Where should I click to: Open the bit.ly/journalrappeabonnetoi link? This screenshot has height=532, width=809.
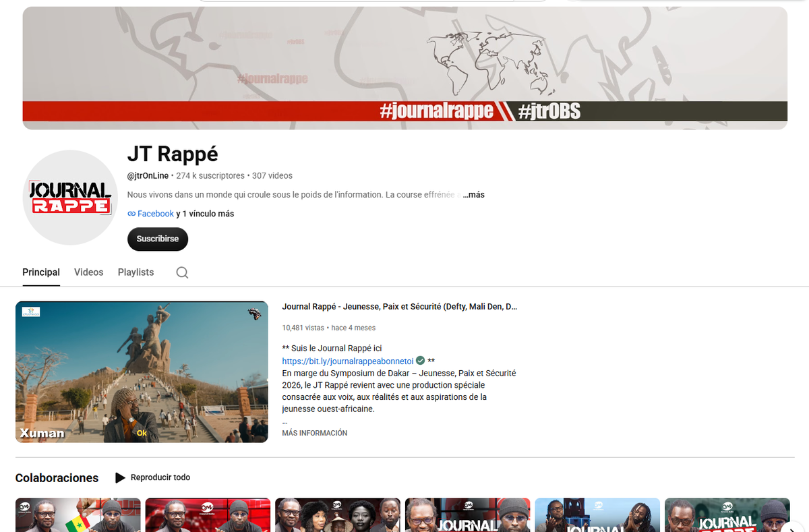tap(348, 361)
